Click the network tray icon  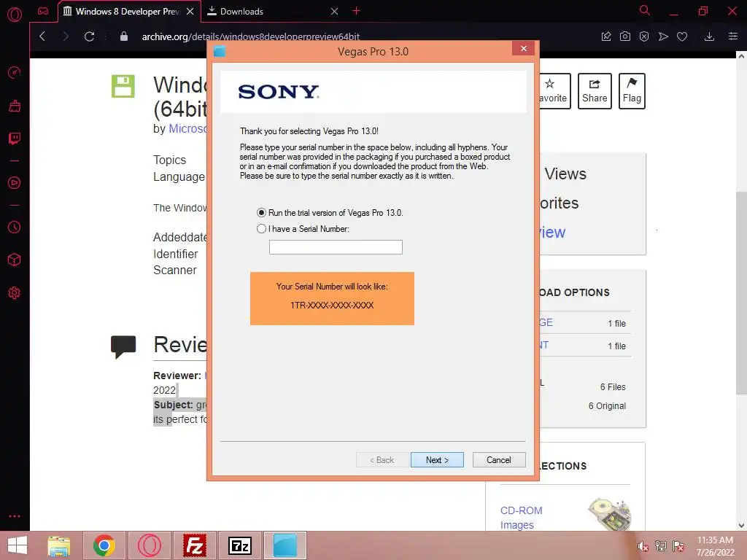pos(661,545)
